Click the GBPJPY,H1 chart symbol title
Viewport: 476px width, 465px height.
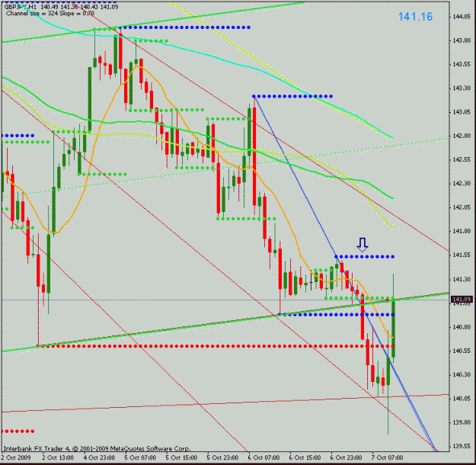click(21, 7)
